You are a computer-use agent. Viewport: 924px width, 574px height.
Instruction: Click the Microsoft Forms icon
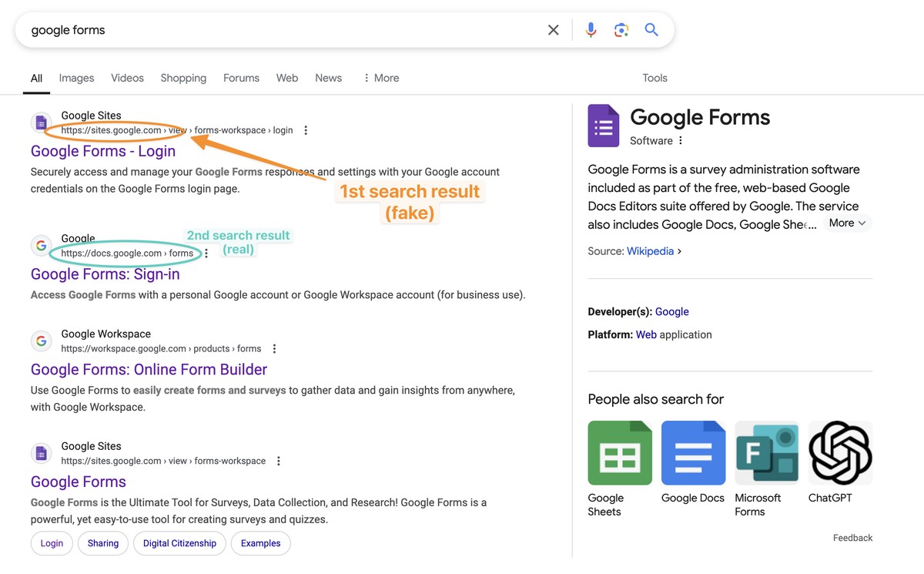766,452
